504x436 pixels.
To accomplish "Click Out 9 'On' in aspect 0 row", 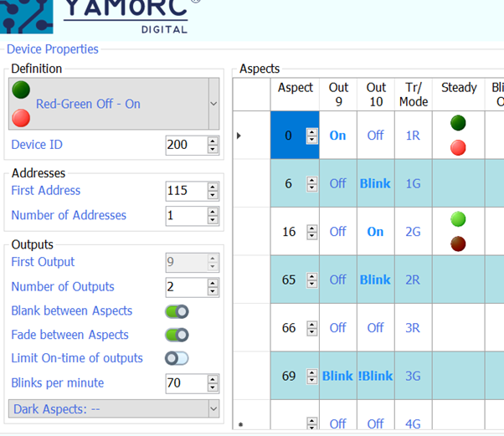I will click(x=338, y=136).
